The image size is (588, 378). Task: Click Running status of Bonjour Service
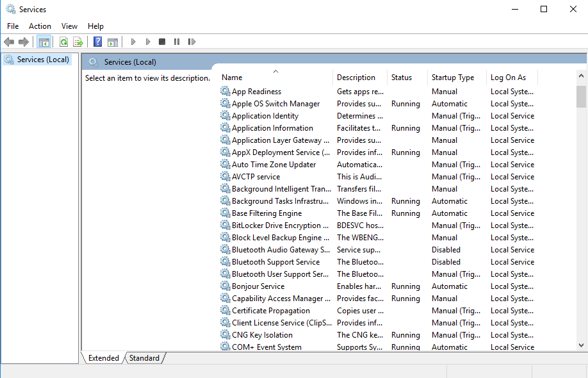405,286
